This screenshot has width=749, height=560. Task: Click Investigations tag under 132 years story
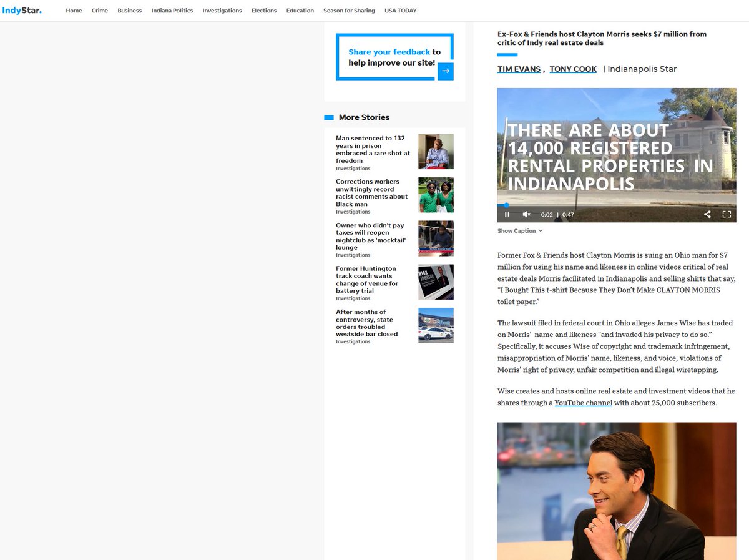point(353,169)
